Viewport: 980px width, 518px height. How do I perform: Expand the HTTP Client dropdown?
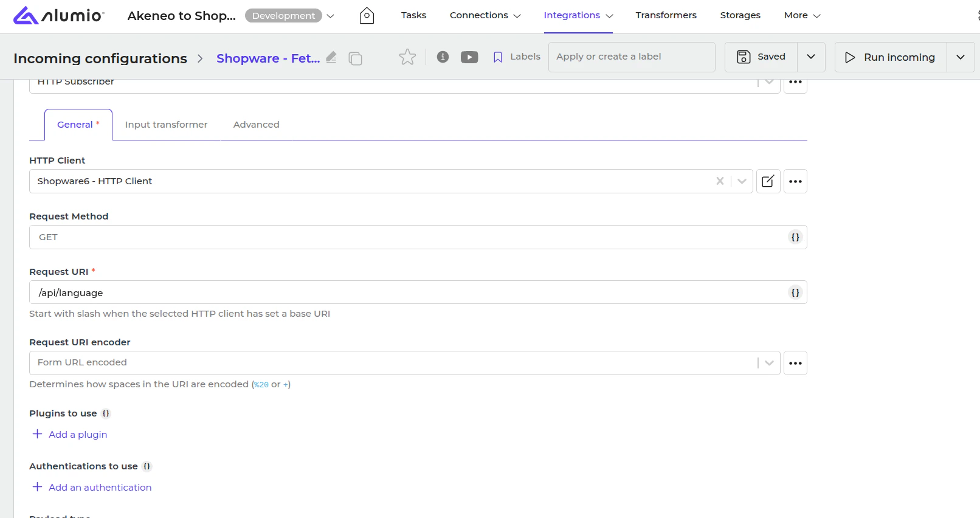pos(742,181)
